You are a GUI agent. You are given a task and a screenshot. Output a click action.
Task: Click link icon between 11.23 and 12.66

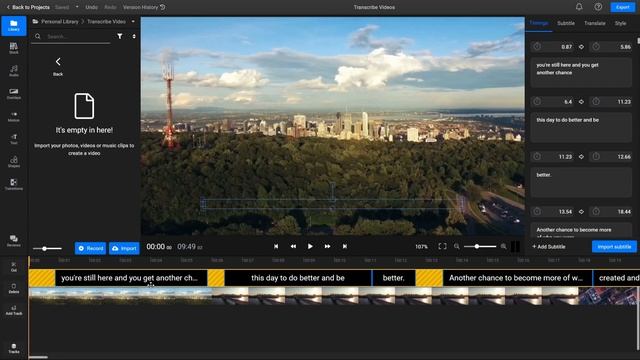click(581, 156)
